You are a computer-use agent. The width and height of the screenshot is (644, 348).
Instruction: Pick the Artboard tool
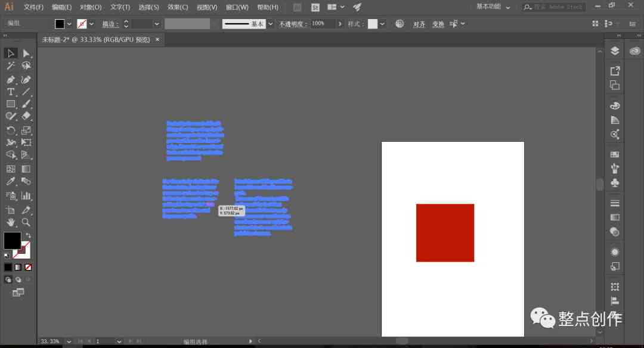pyautogui.click(x=11, y=210)
